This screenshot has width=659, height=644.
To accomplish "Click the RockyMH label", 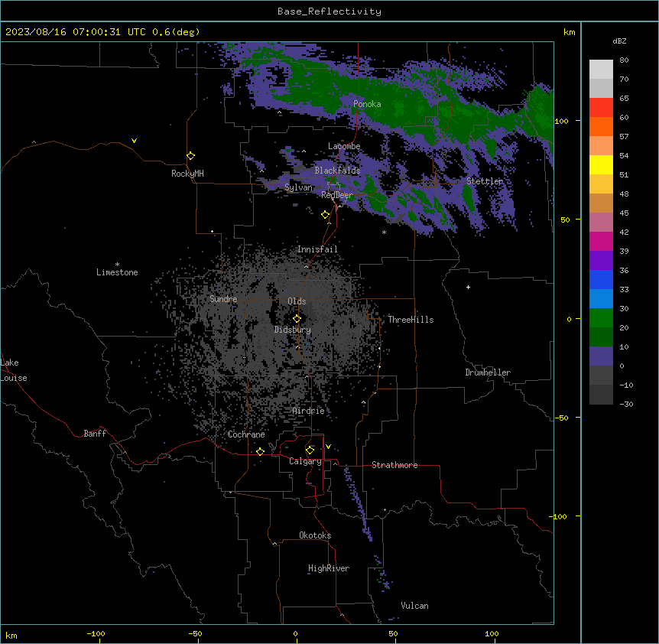I will (x=187, y=174).
